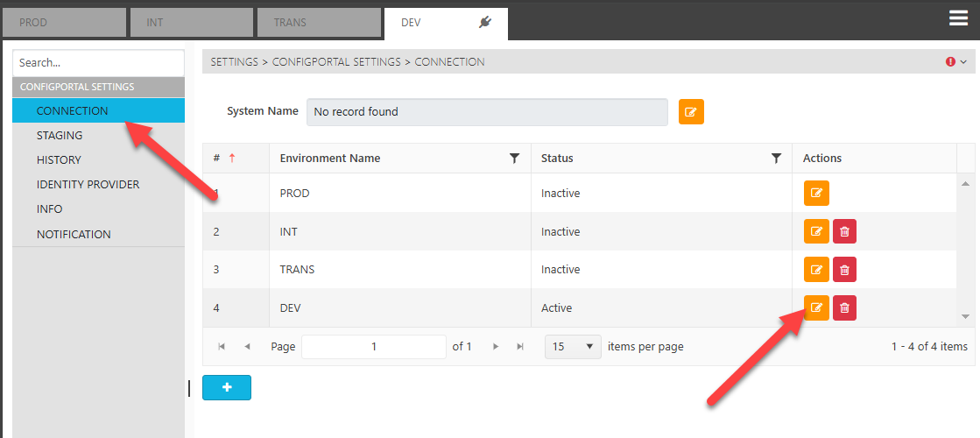Edit the INT environment connection
The height and width of the screenshot is (438, 980).
[816, 231]
